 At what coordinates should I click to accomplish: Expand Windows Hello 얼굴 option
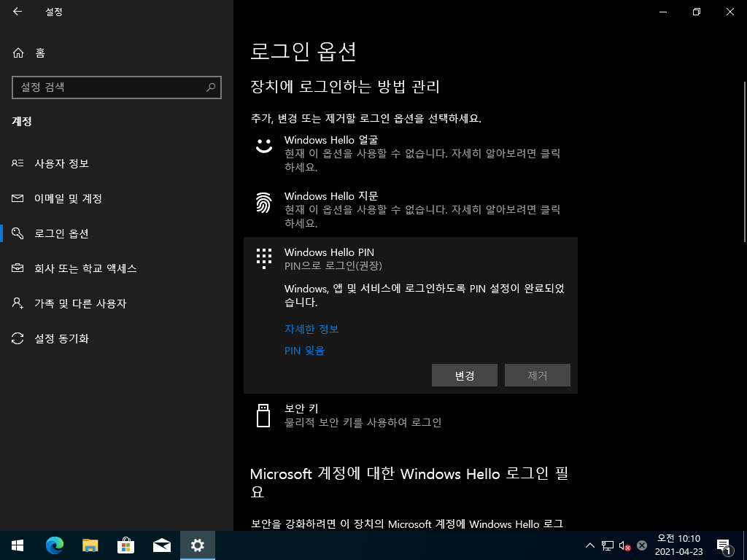[410, 153]
